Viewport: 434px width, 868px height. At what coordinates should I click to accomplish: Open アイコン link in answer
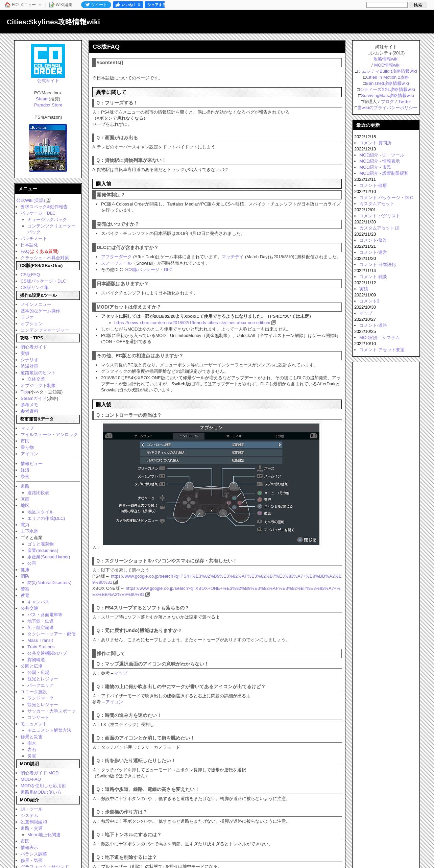click(114, 702)
